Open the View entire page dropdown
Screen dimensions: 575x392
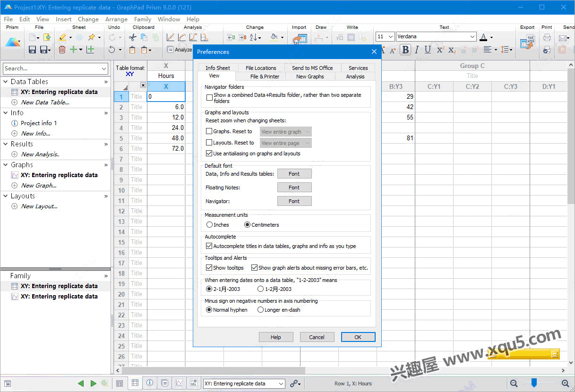click(286, 143)
